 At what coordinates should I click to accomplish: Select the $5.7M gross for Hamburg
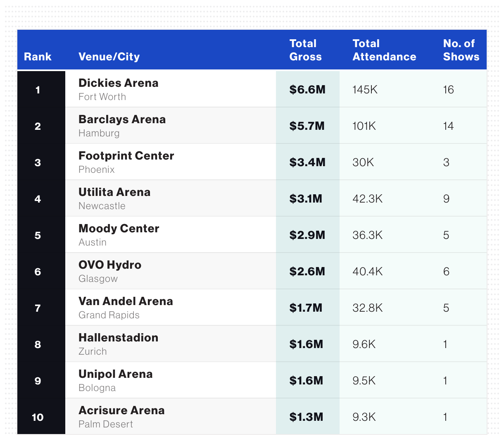[307, 126]
